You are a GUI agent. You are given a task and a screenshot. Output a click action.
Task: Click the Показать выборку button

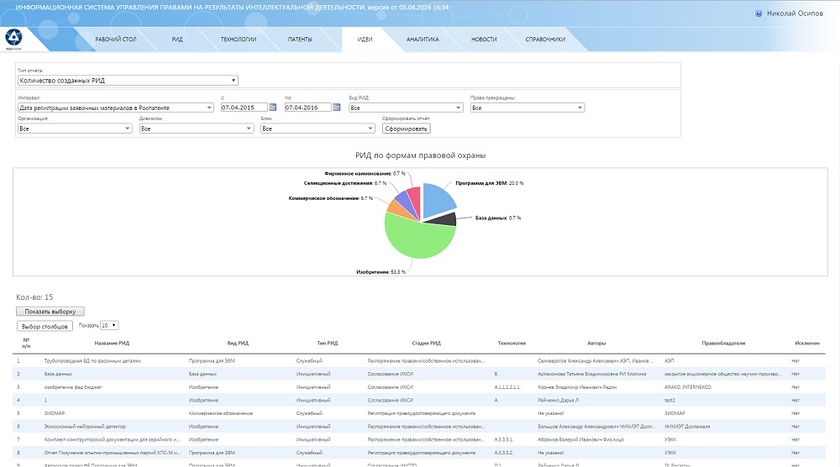click(52, 311)
